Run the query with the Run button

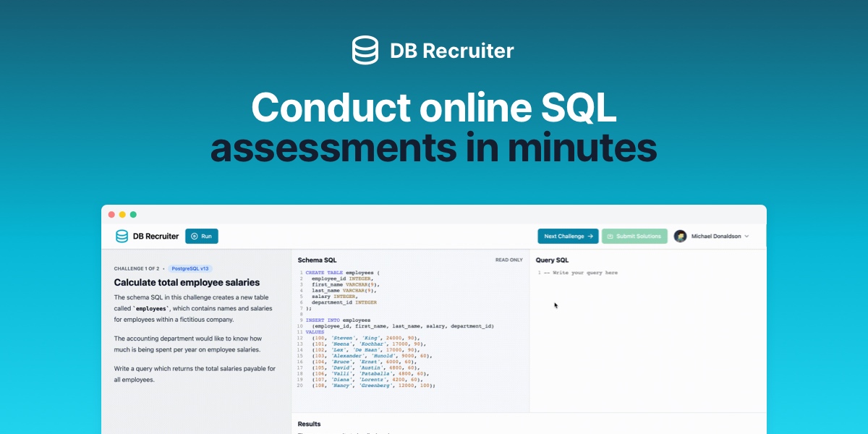click(x=202, y=236)
